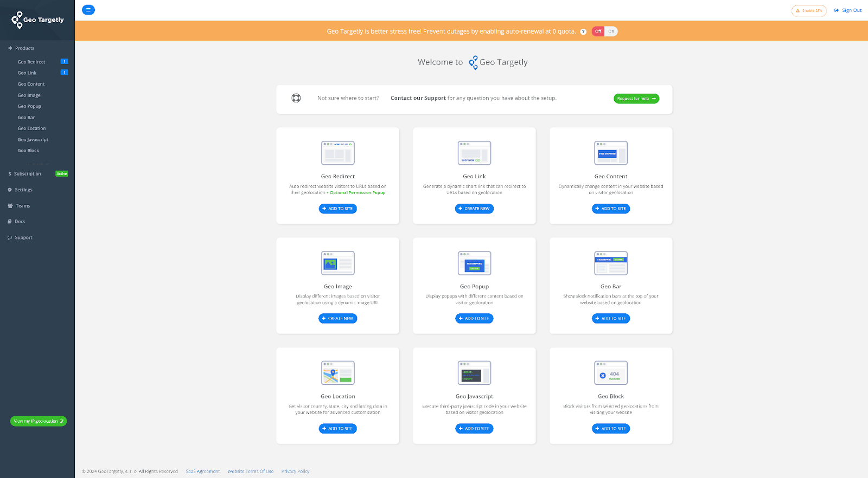Add Geo Javascript to site
Image resolution: width=868 pixels, height=478 pixels.
[x=474, y=429]
